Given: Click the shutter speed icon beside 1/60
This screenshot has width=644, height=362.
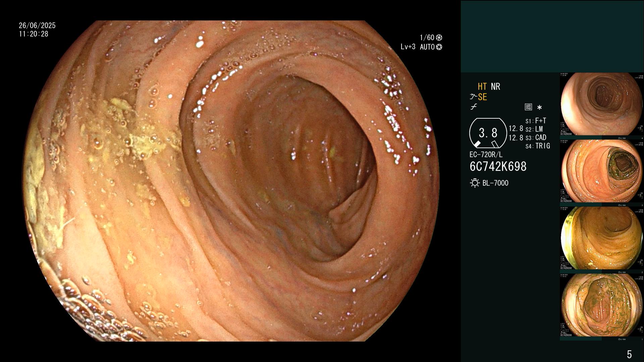Looking at the screenshot, I should point(439,38).
